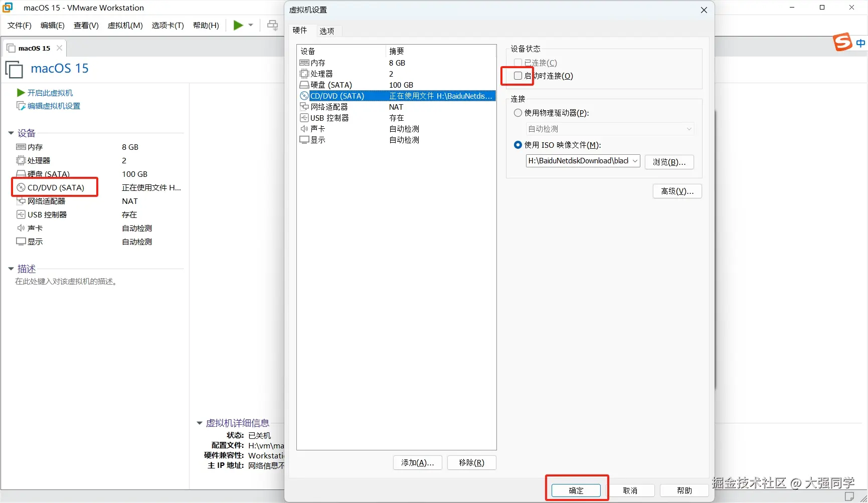Click USB 控制器 icon in settings device list
Screen dimensions: 868x503
tap(304, 118)
